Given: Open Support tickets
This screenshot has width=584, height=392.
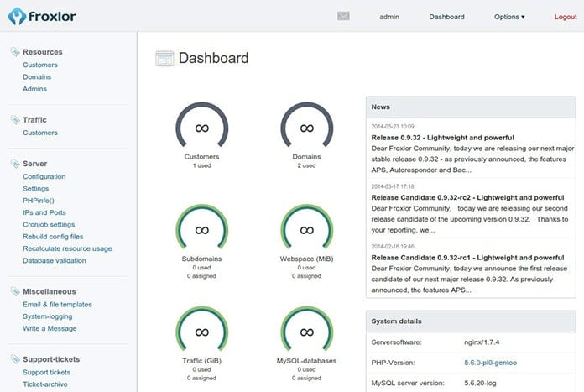Looking at the screenshot, I should [x=46, y=372].
